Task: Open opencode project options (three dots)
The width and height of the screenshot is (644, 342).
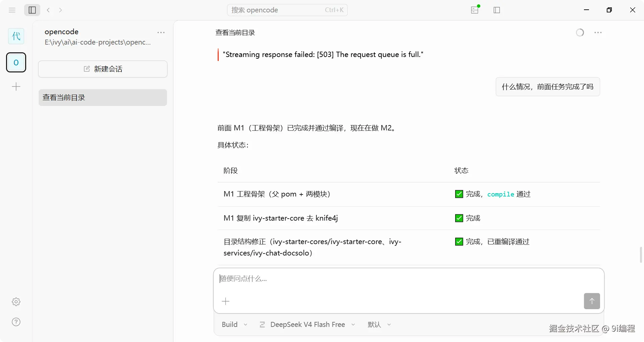Action: tap(161, 33)
